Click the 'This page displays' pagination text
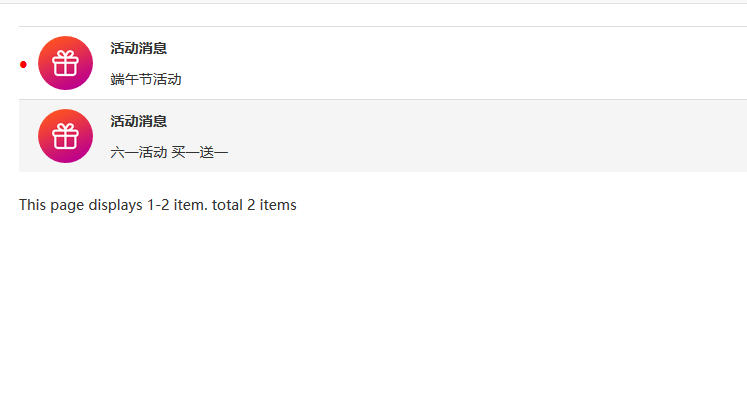The width and height of the screenshot is (747, 395). coord(81,205)
